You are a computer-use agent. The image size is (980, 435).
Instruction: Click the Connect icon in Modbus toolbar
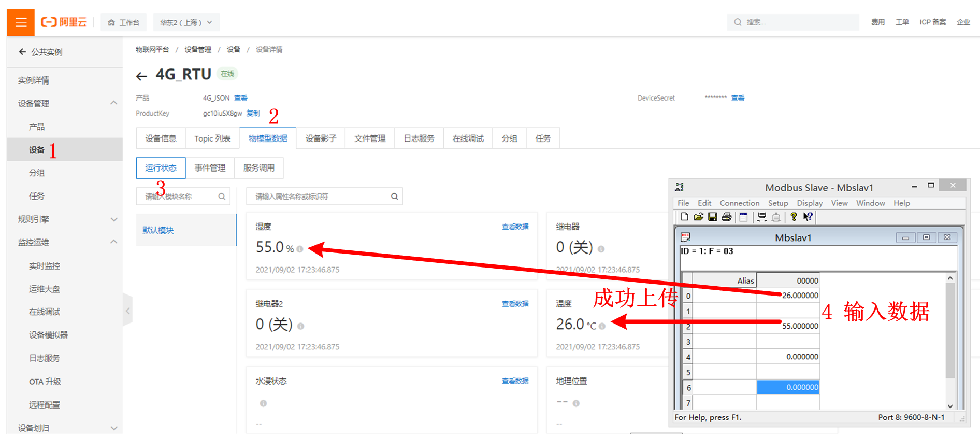tap(762, 217)
